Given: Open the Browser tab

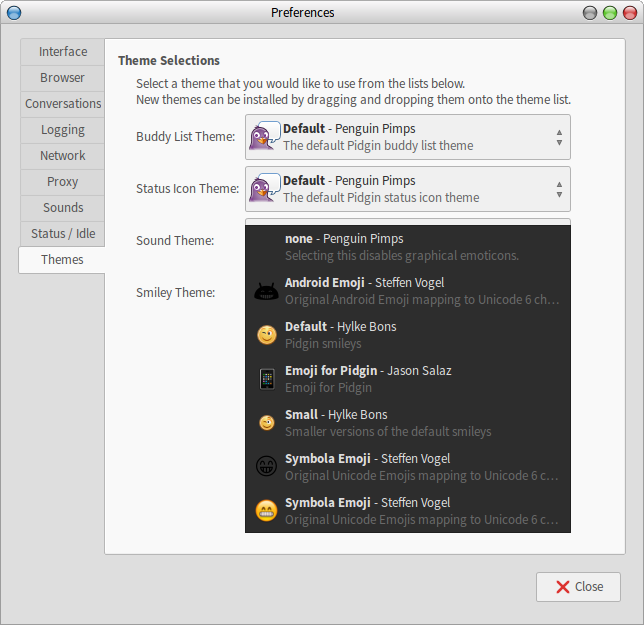Looking at the screenshot, I should point(63,78).
